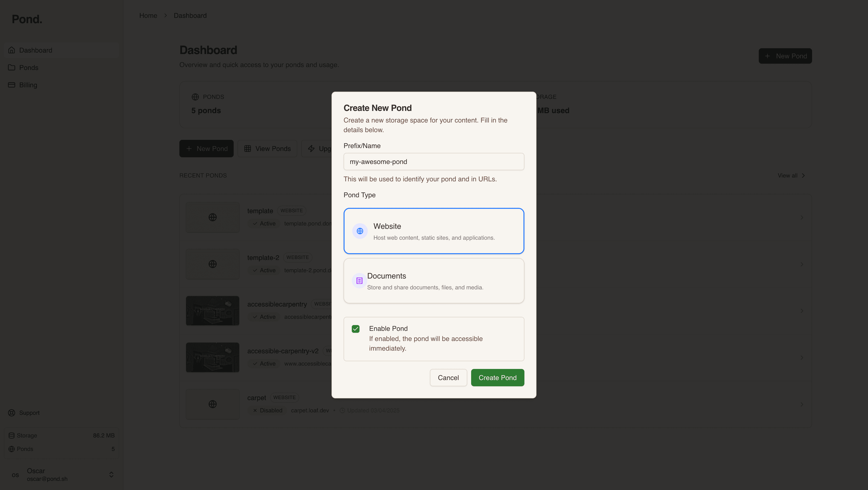This screenshot has height=490, width=868.
Task: Select the Website pond type option
Action: pyautogui.click(x=434, y=231)
